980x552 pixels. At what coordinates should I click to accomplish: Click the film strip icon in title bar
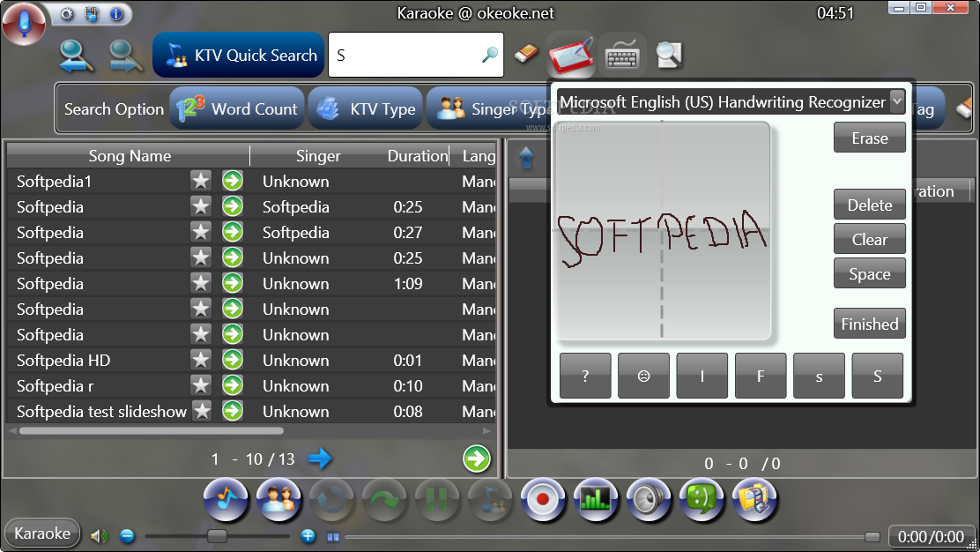(92, 14)
